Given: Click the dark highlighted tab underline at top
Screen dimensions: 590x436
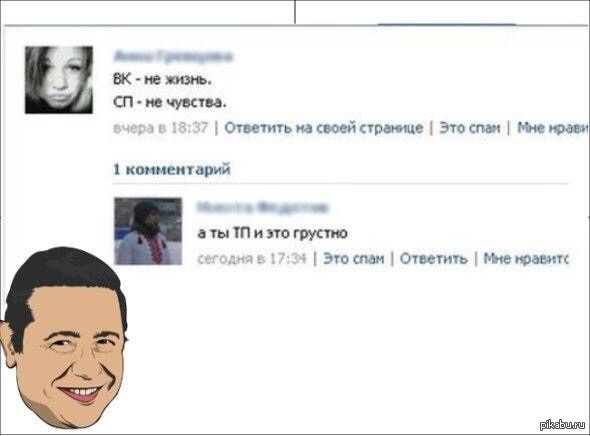Looking at the screenshot, I should [x=447, y=24].
